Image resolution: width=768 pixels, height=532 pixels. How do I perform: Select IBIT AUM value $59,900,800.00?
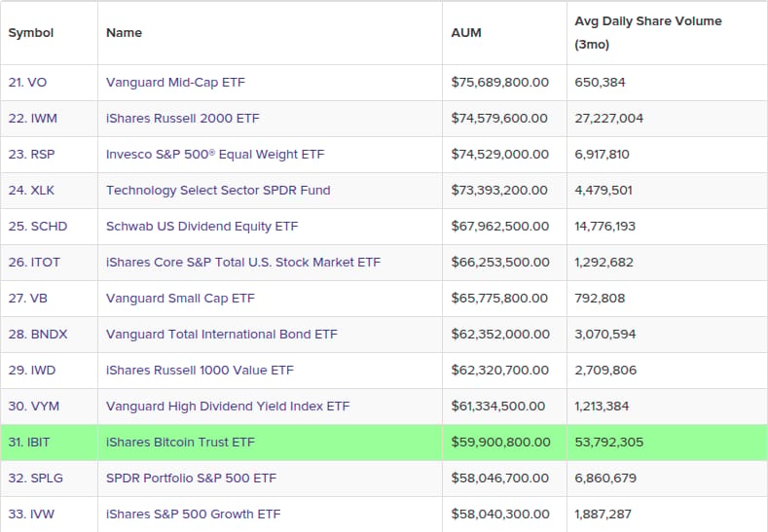coord(500,442)
